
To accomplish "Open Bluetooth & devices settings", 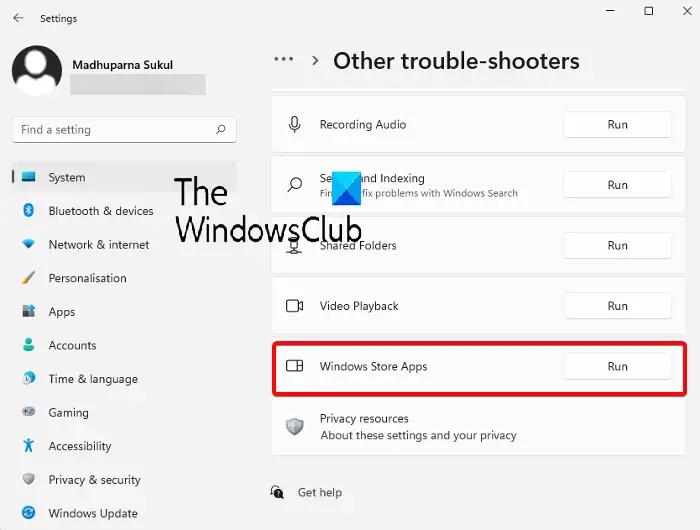I will pyautogui.click(x=124, y=211).
